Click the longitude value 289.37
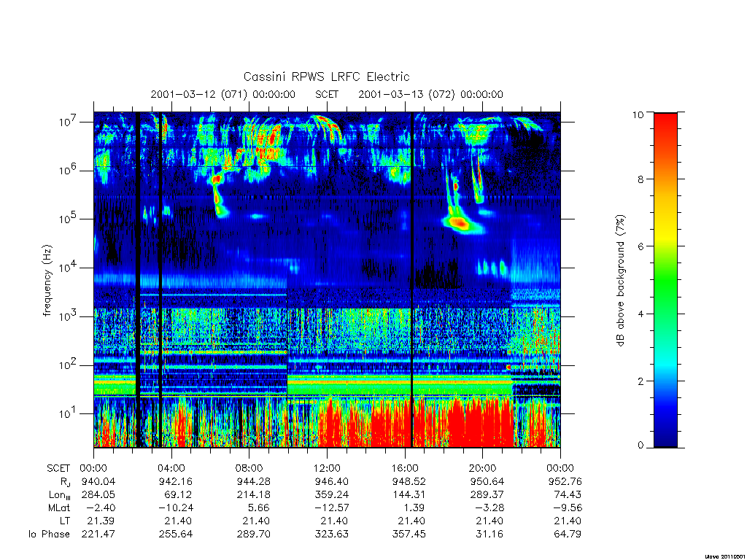Viewport: 747px width, 560px height. 487,495
